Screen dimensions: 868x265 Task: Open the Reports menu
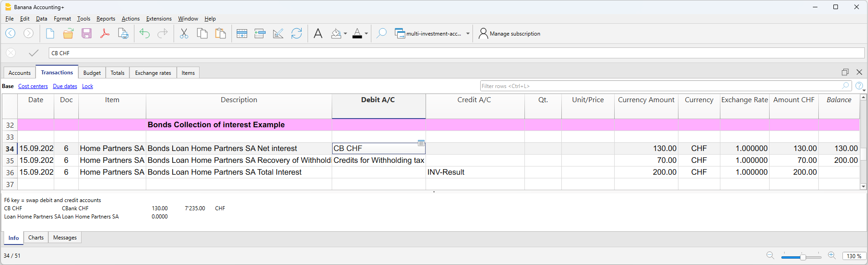[106, 19]
